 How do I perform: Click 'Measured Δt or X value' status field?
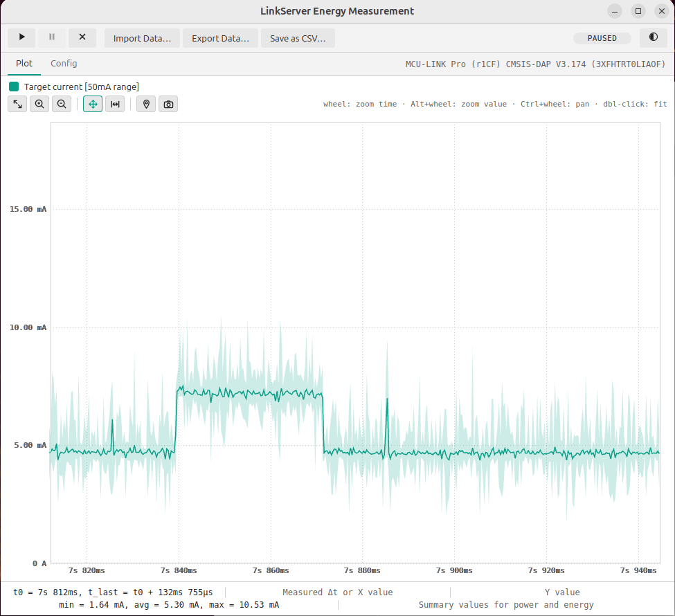[338, 592]
